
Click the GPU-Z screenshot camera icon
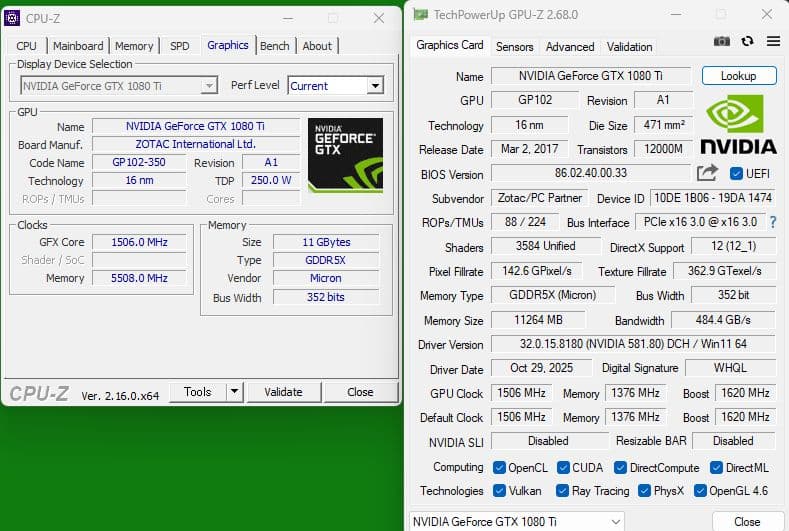click(x=722, y=41)
